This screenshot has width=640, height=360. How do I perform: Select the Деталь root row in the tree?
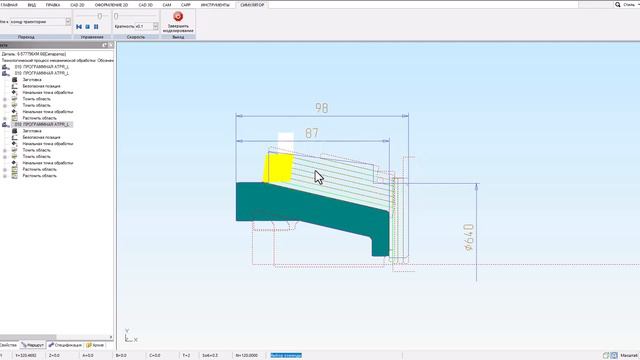click(x=34, y=54)
